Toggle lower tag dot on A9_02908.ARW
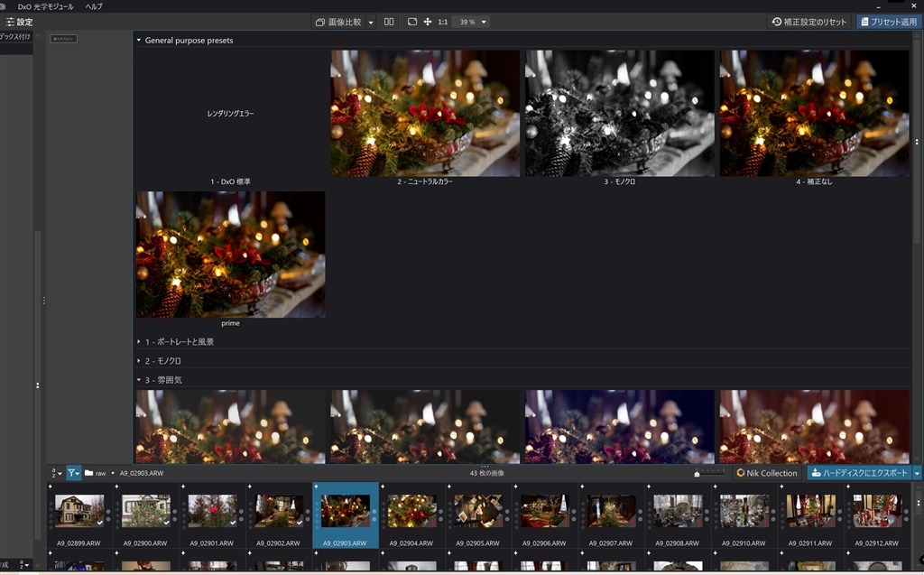 [707, 519]
